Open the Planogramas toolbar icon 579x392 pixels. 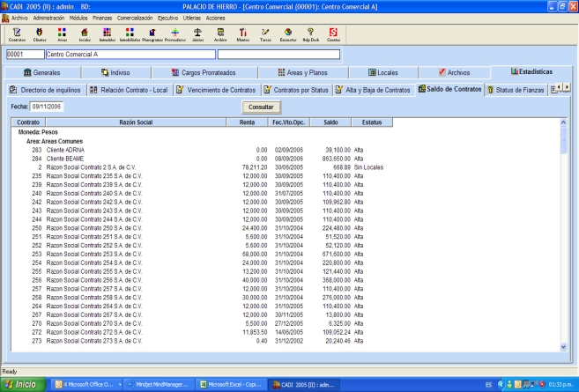tap(153, 33)
